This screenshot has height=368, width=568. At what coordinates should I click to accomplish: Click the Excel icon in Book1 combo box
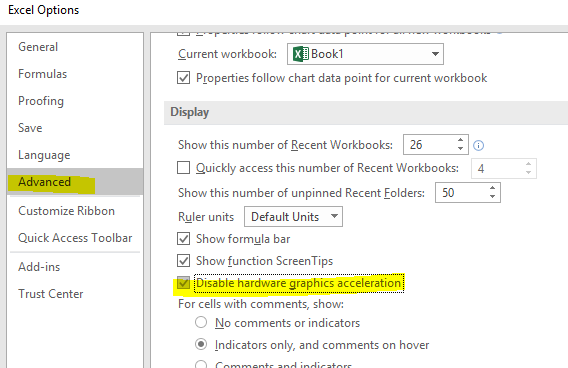[300, 54]
